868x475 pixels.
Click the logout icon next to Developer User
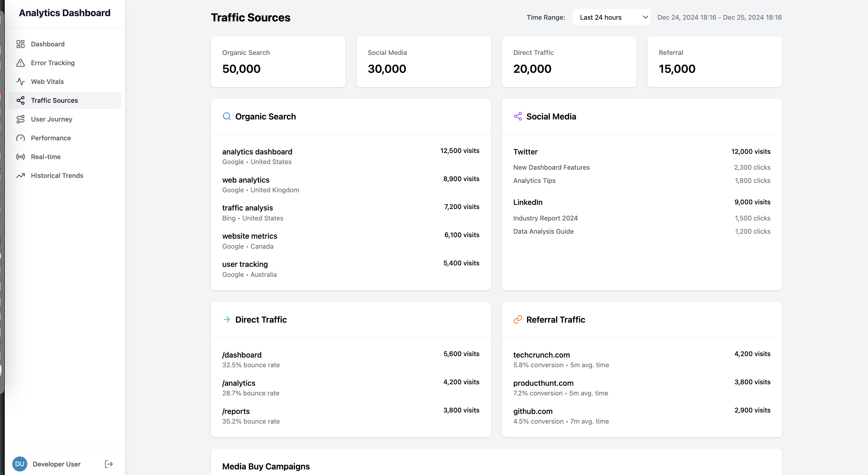(x=109, y=464)
